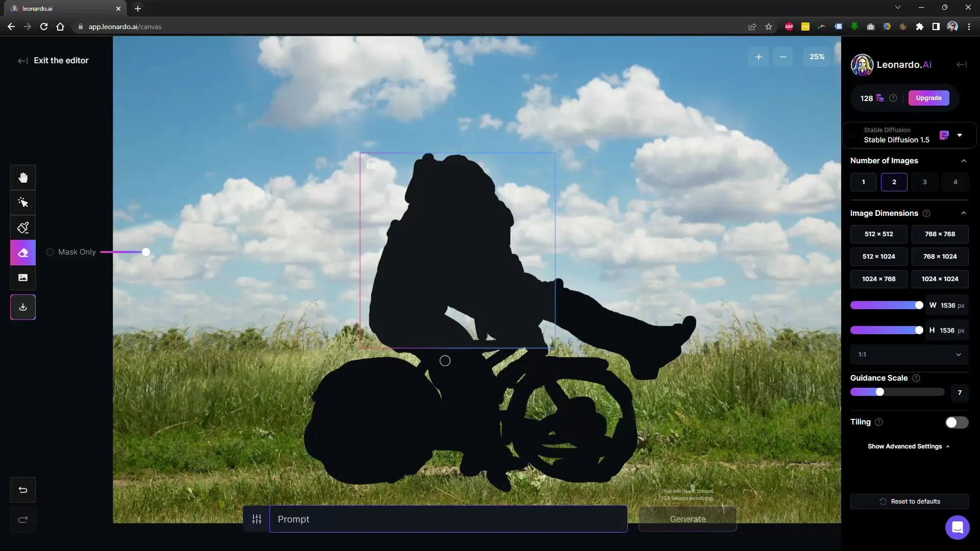Screen dimensions: 980x551
Task: Click the Prompt input field
Action: (448, 519)
